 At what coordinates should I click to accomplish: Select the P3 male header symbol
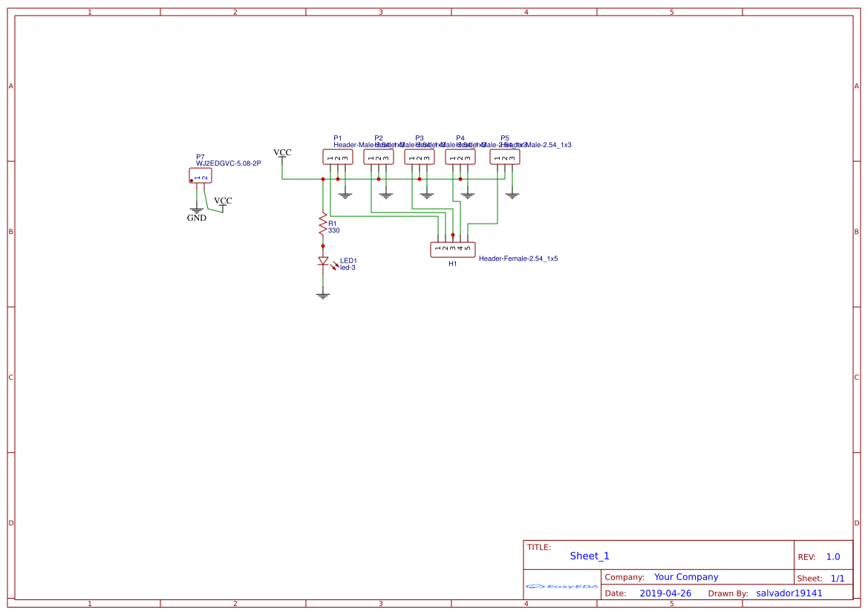click(420, 157)
